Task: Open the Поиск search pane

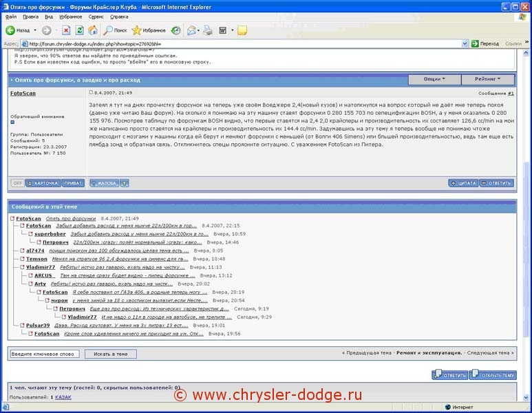Action: 115,30
